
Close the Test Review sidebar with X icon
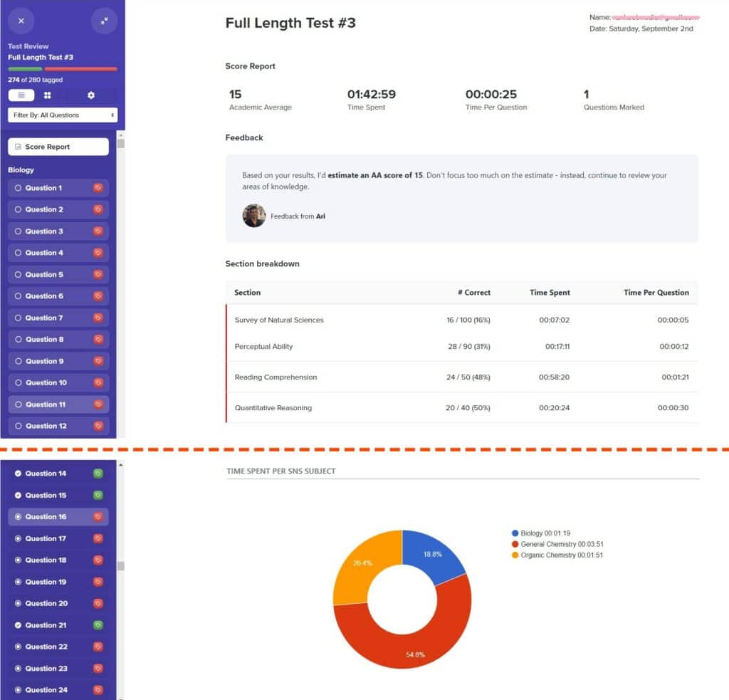21,21
